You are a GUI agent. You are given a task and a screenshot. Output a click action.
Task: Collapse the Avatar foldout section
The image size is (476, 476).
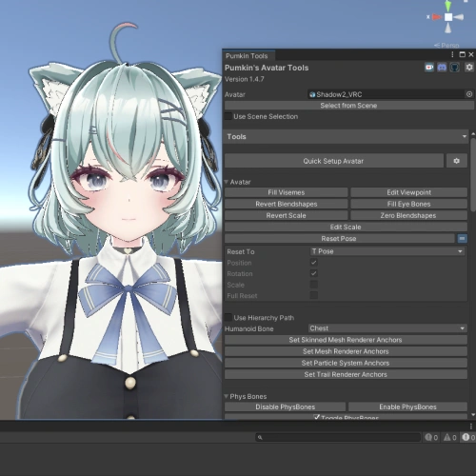point(227,182)
